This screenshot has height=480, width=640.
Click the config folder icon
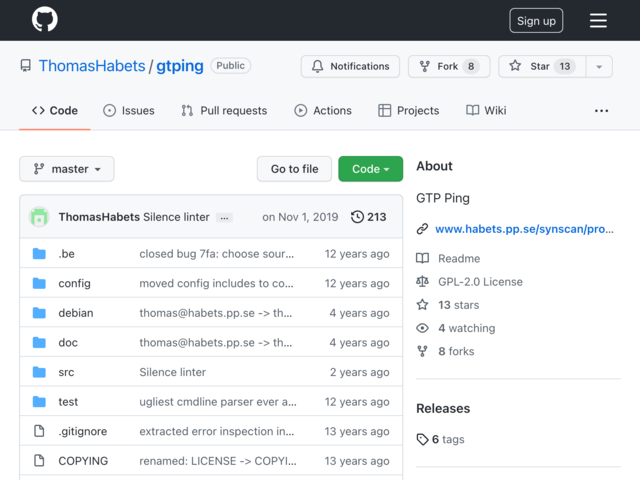pos(39,283)
